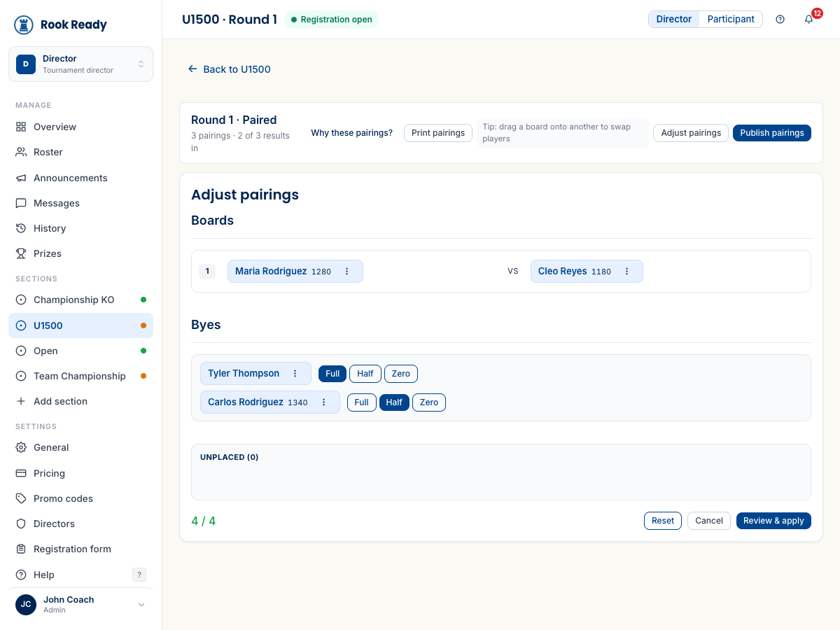Image resolution: width=840 pixels, height=630 pixels.
Task: Open Promo codes tag item
Action: [80, 498]
